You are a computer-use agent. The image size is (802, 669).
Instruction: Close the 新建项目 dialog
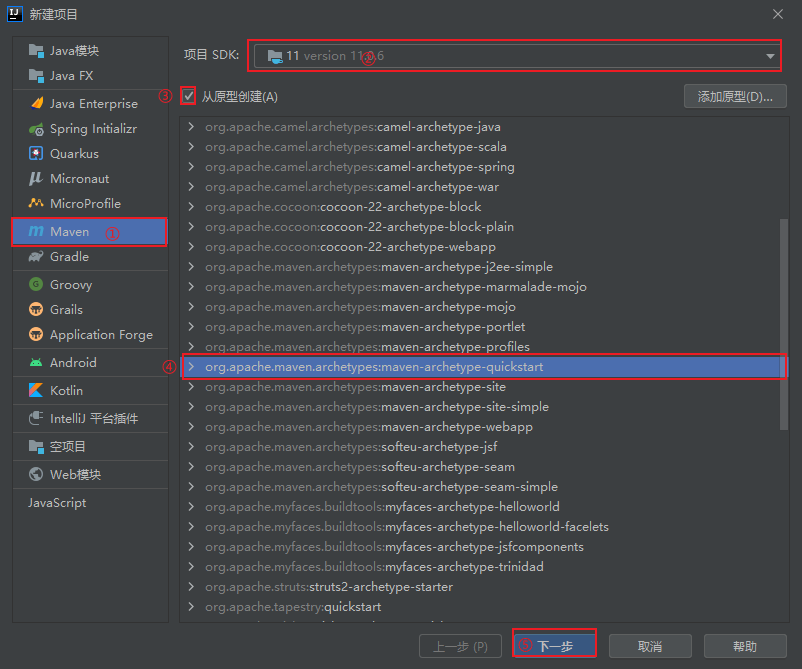[777, 14]
